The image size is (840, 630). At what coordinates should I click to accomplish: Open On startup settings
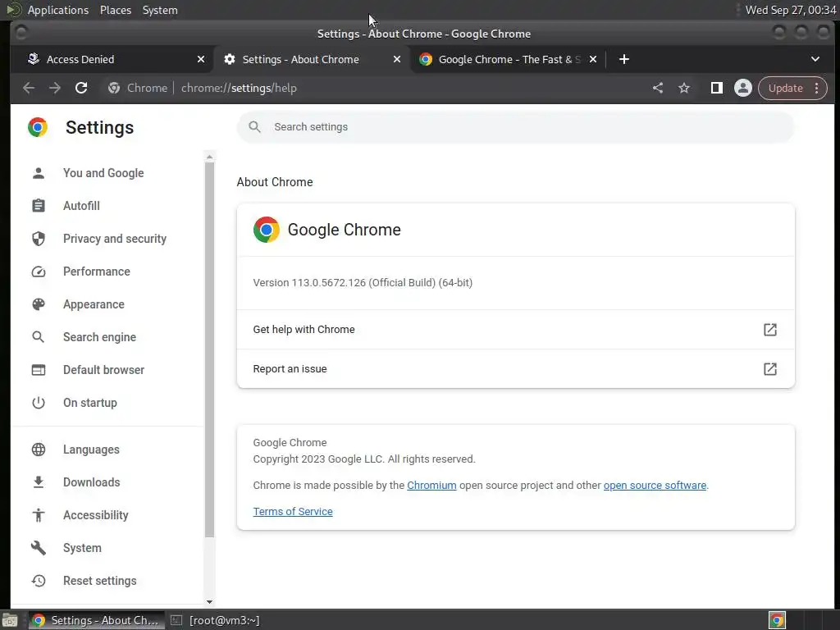point(90,403)
